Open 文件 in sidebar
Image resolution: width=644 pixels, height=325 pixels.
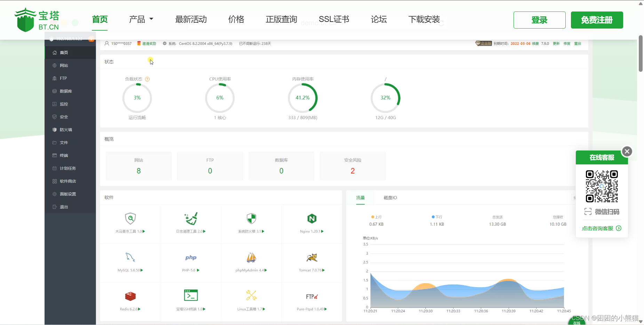70,142
